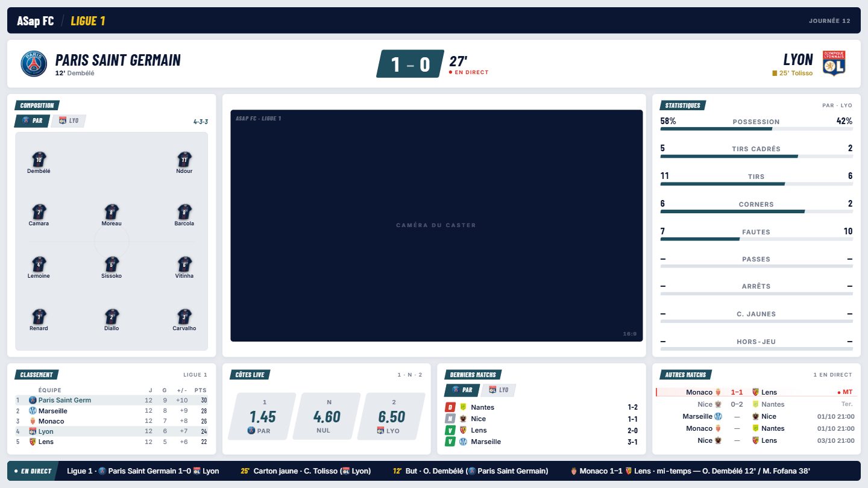
Task: Click the Caméra du caster video area
Action: coord(436,225)
